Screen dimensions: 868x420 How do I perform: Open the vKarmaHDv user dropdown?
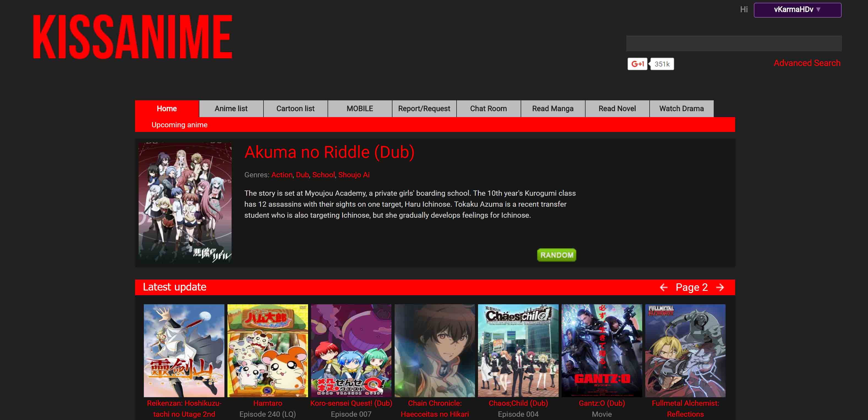click(797, 10)
